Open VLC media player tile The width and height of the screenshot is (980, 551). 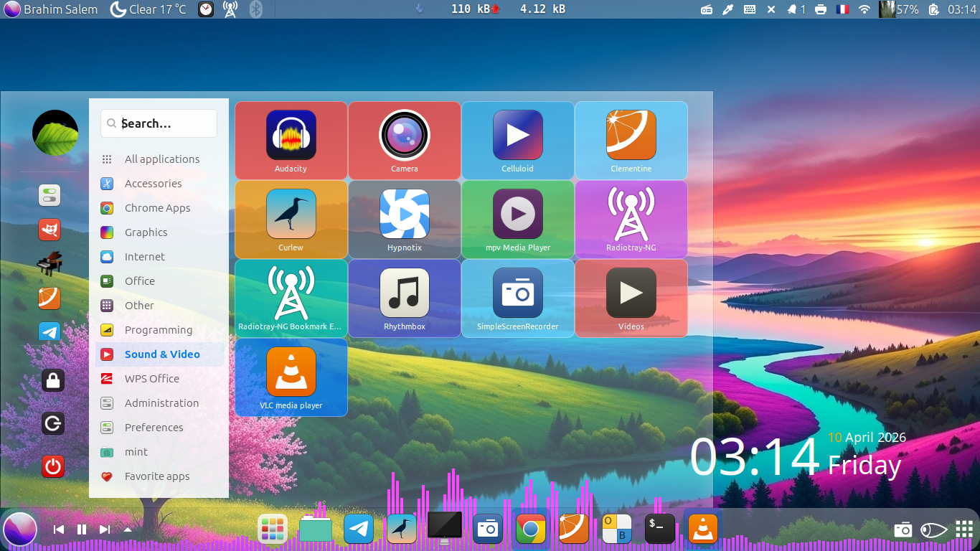[x=291, y=377]
